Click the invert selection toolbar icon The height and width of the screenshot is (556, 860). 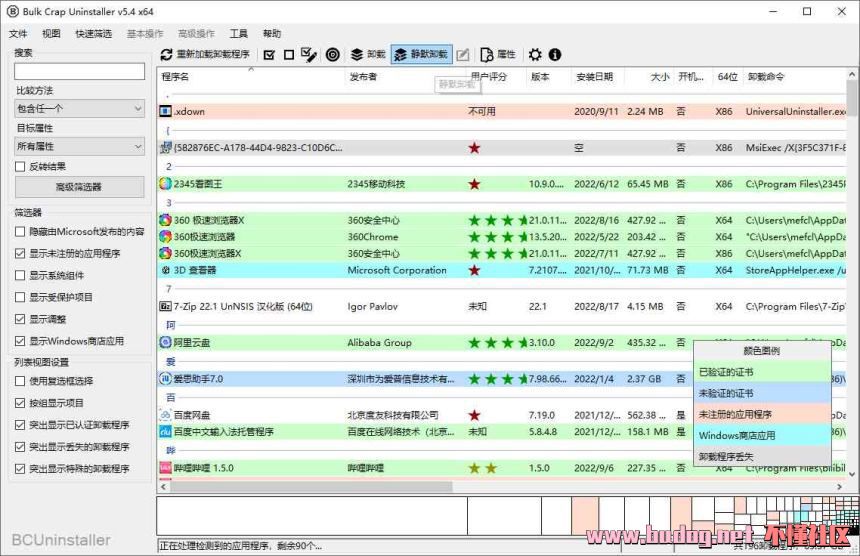pos(308,54)
